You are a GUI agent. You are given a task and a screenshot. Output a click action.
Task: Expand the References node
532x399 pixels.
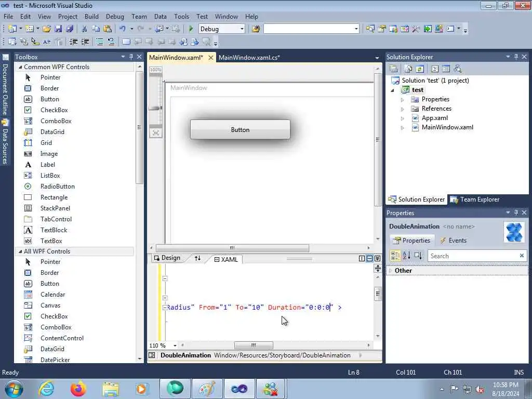(x=403, y=109)
